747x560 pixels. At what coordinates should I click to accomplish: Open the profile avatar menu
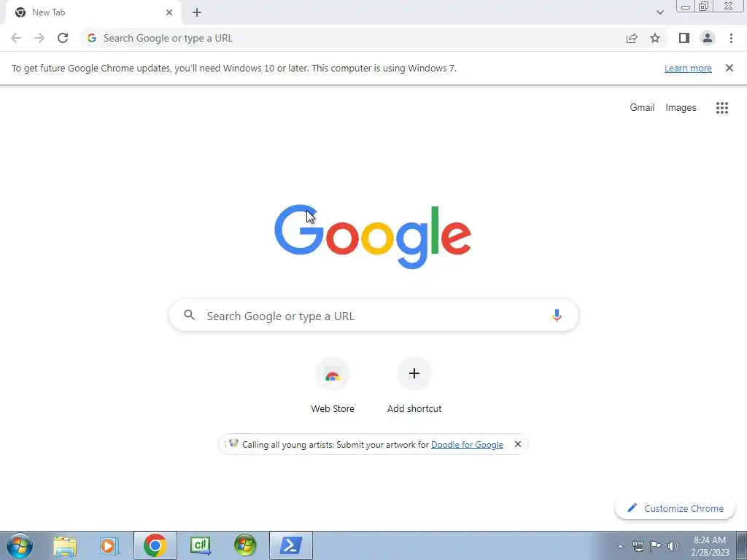pos(708,38)
